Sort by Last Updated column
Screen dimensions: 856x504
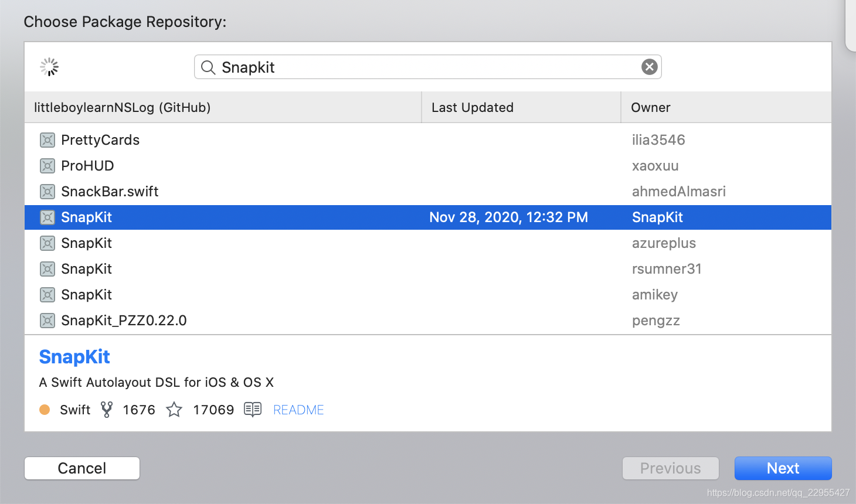point(521,107)
